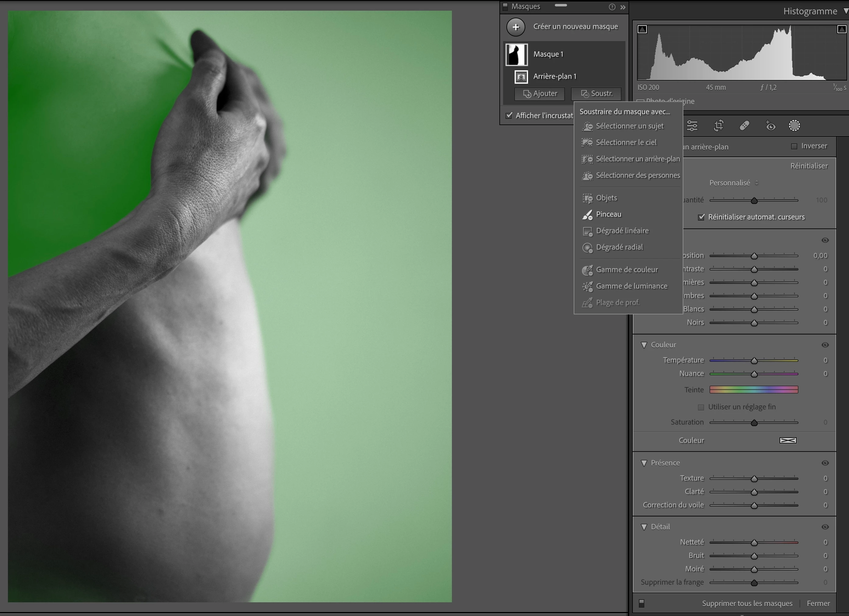Select the masking tool circle icon
Image resolution: width=849 pixels, height=616 pixels.
click(x=794, y=126)
